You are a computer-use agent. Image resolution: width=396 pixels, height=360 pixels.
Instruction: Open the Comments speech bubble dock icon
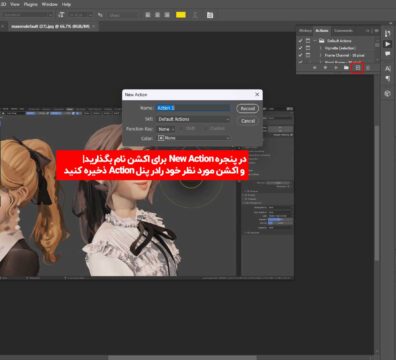pyautogui.click(x=387, y=54)
